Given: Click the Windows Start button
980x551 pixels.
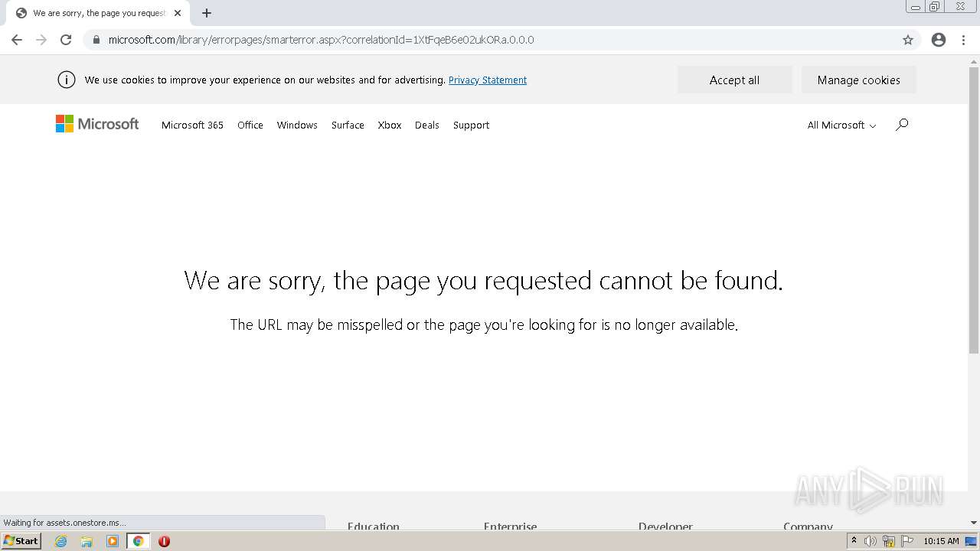Looking at the screenshot, I should 21,541.
